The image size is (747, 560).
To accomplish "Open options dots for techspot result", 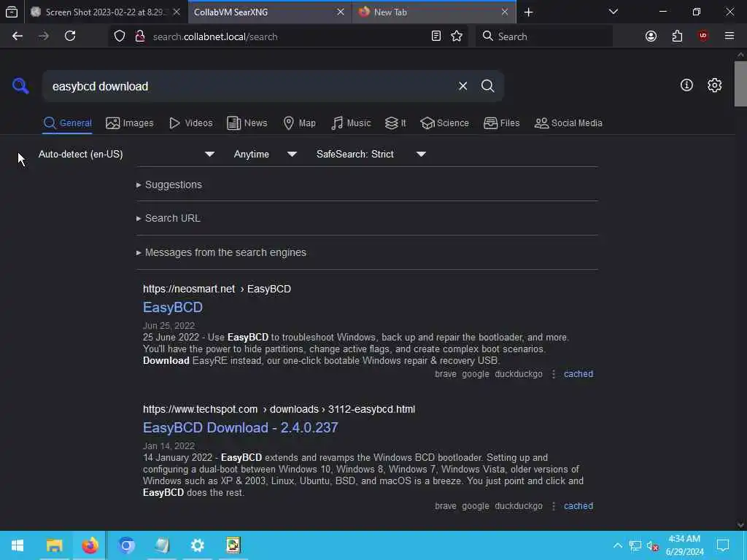I will 553,506.
